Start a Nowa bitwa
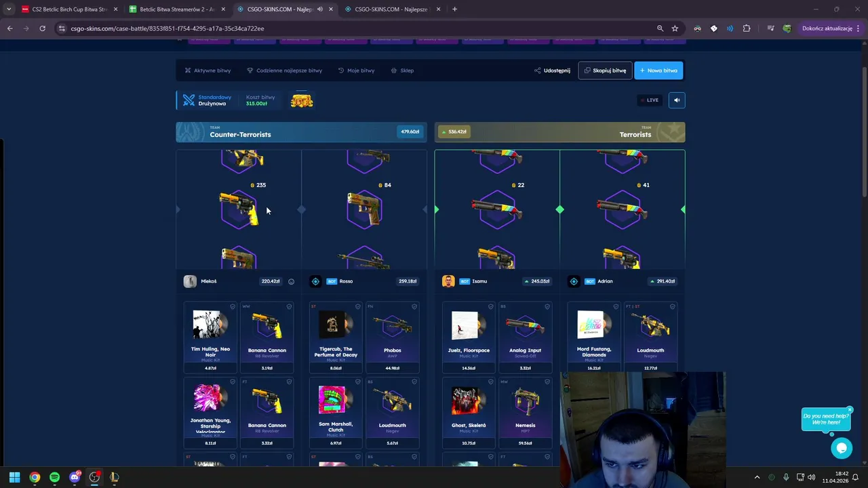Screen dimensions: 868x488 coord(658,70)
